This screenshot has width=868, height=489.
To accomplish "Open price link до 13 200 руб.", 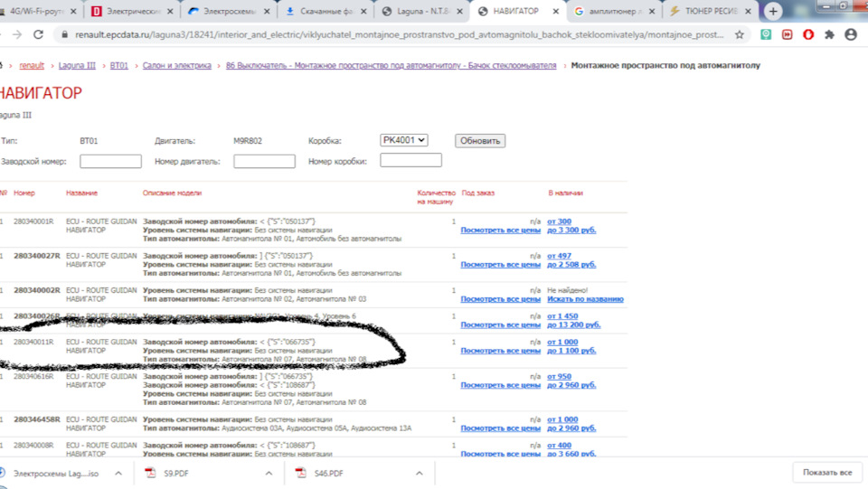I will click(x=573, y=324).
